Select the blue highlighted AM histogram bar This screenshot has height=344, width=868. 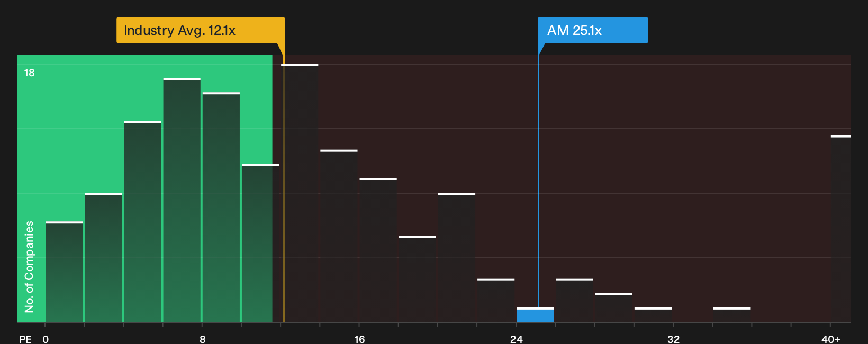[x=535, y=315]
